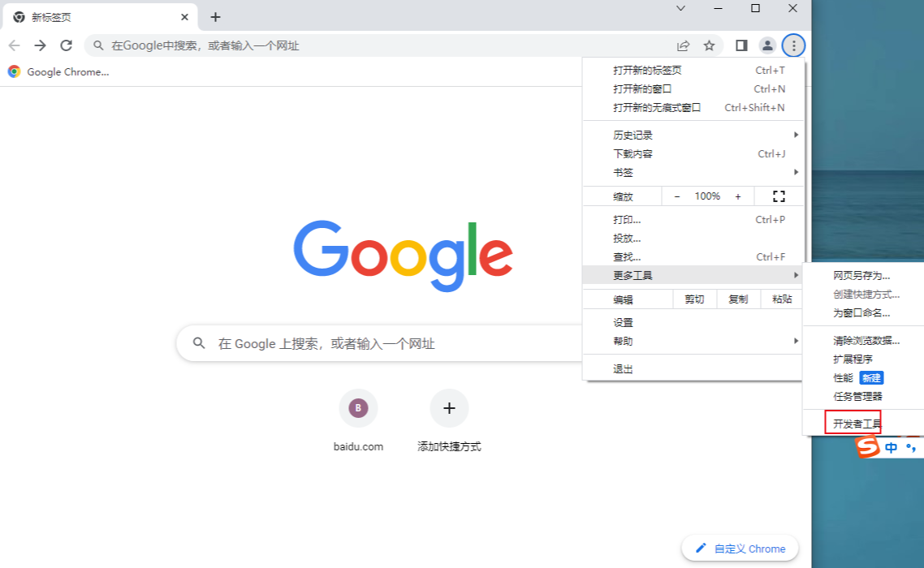
Task: Open 任务管理器 from submenu
Action: pos(864,397)
